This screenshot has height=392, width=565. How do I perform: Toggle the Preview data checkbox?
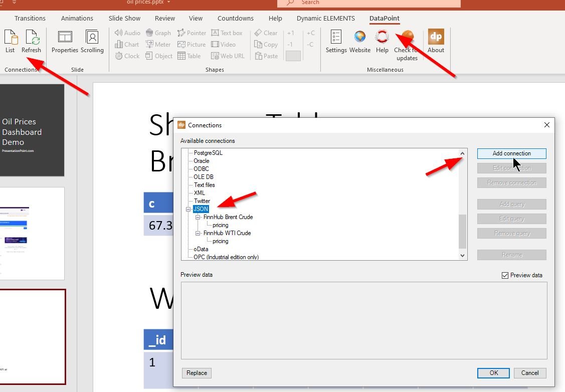point(505,275)
